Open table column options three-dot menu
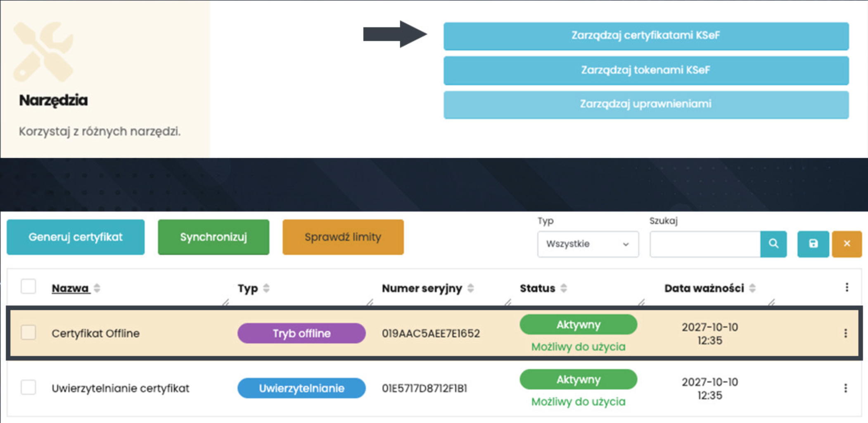 coord(847,288)
